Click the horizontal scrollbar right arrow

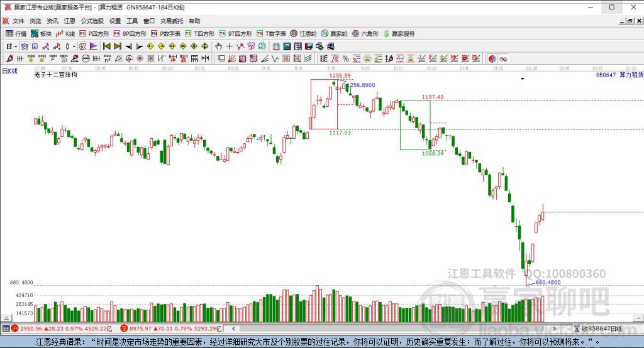(x=554, y=329)
